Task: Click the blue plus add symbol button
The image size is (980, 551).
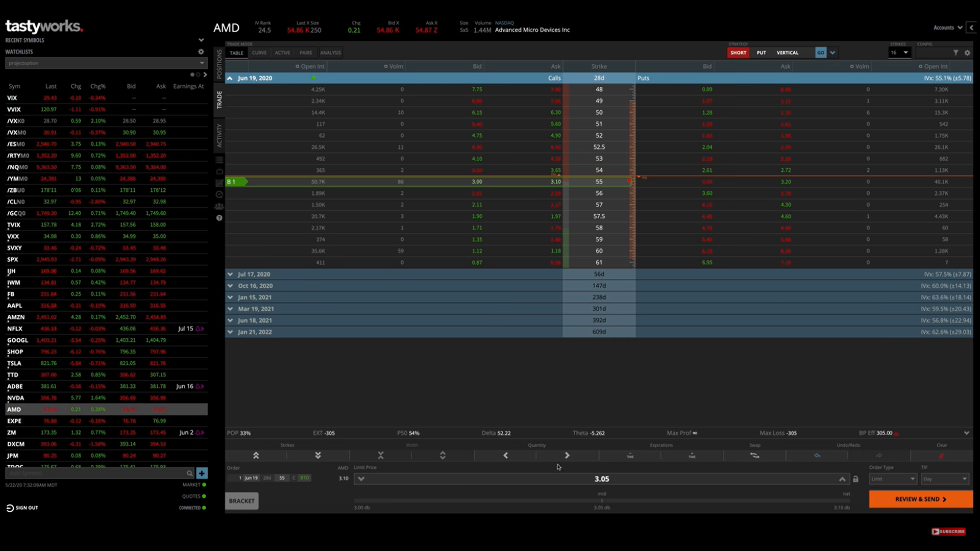Action: (202, 473)
